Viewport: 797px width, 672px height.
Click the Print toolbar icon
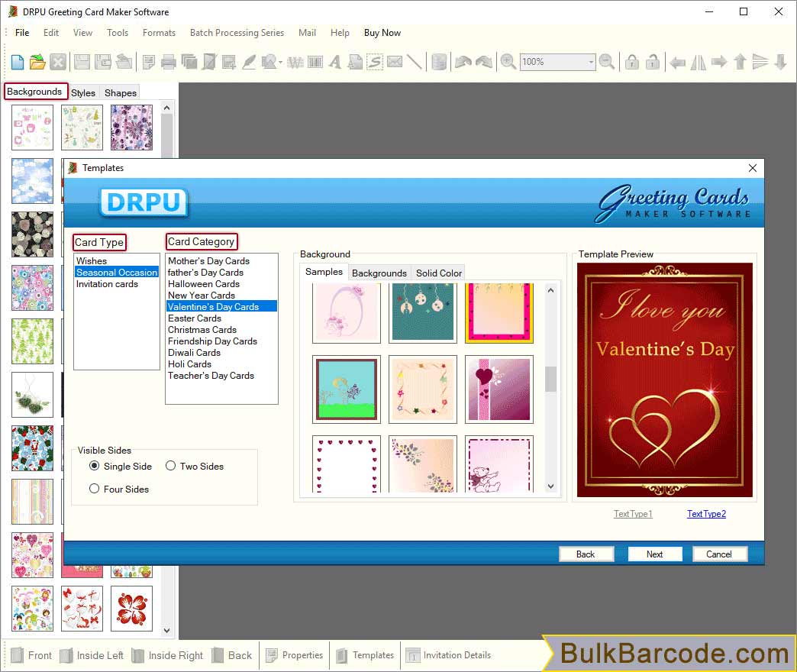click(168, 62)
